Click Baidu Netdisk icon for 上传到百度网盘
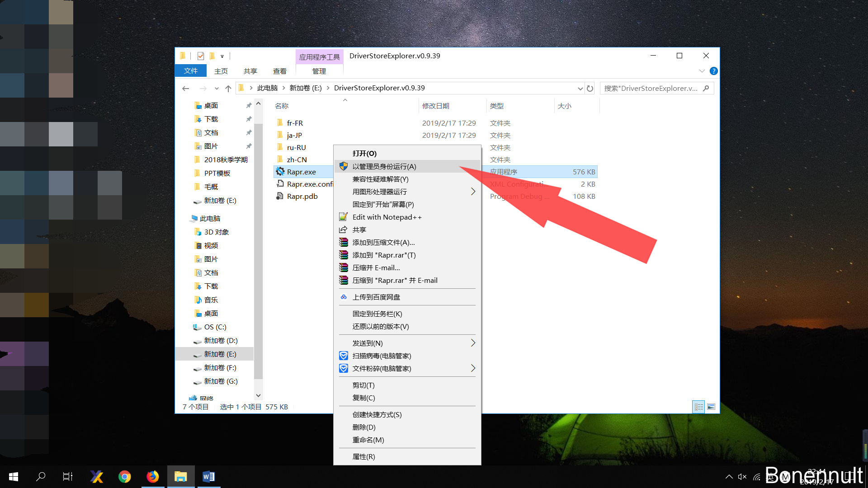This screenshot has height=488, width=868. pyautogui.click(x=344, y=297)
